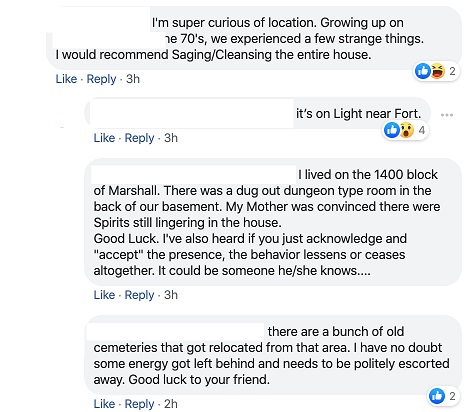Viewport: 465px width, 412px height.
Task: Reply to the 'it's on Light near Fort' comment
Action: coord(139,138)
